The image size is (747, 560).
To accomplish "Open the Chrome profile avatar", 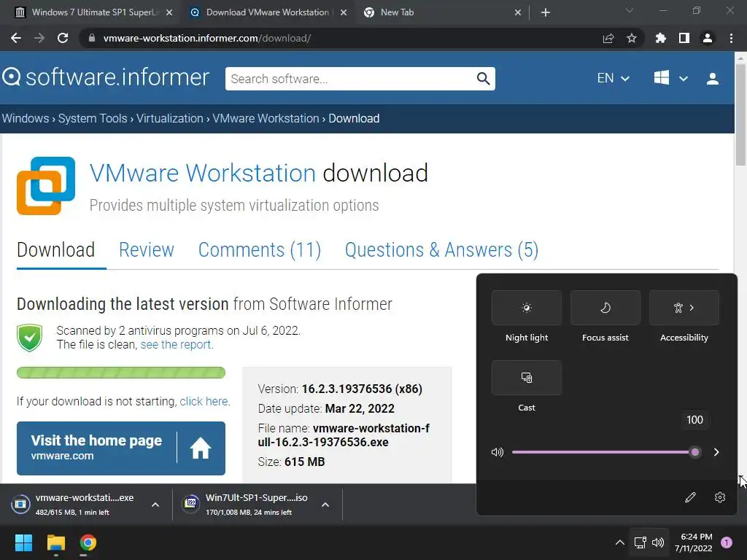I will click(x=708, y=38).
